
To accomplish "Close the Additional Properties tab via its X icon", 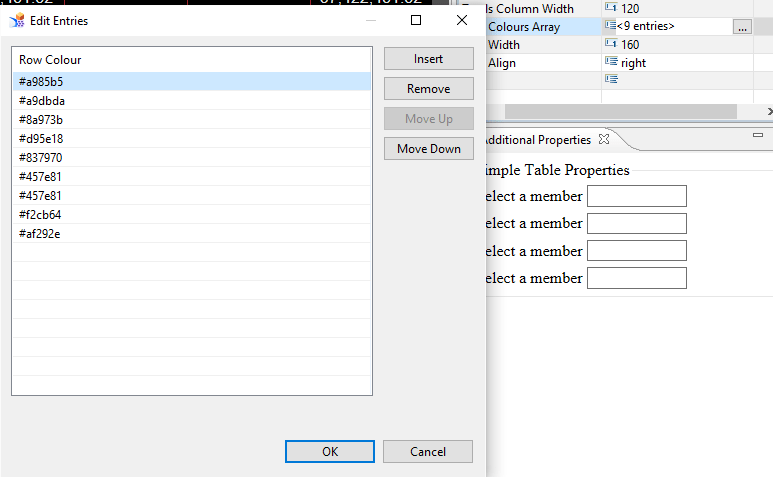I will (604, 140).
